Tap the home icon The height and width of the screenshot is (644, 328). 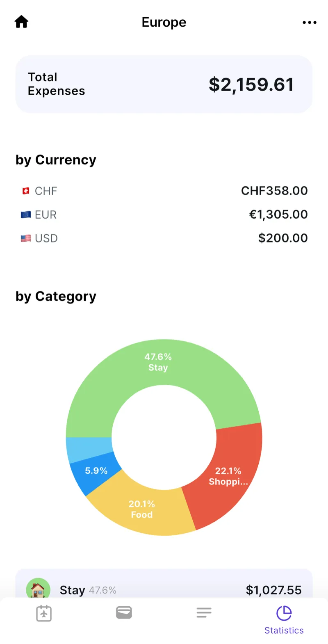[x=21, y=22]
